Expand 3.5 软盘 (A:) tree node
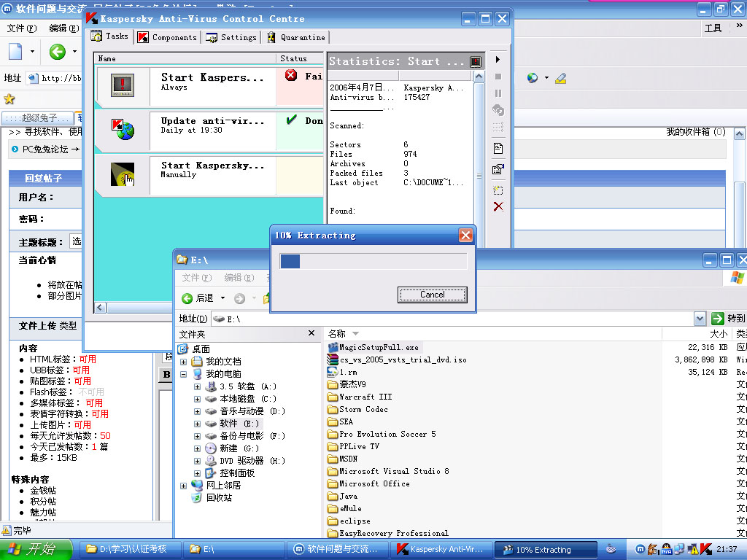747x560 pixels. 197,386
